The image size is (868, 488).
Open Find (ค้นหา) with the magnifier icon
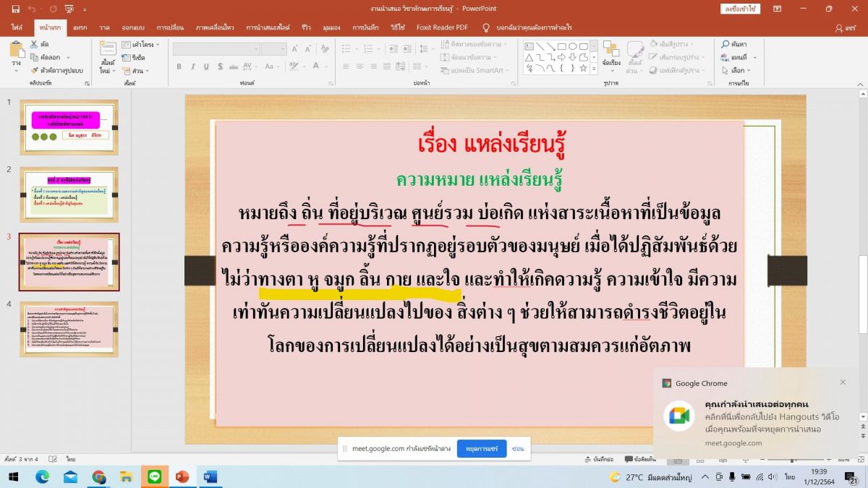[726, 45]
